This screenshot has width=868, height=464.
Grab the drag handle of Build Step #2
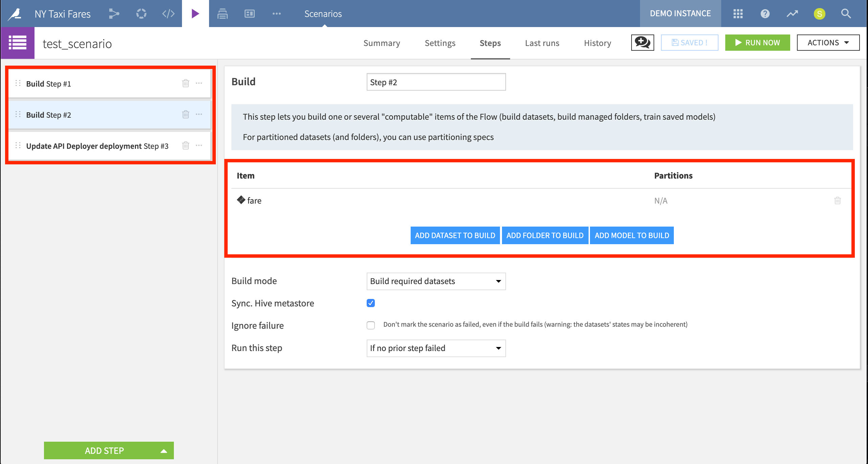pyautogui.click(x=18, y=114)
